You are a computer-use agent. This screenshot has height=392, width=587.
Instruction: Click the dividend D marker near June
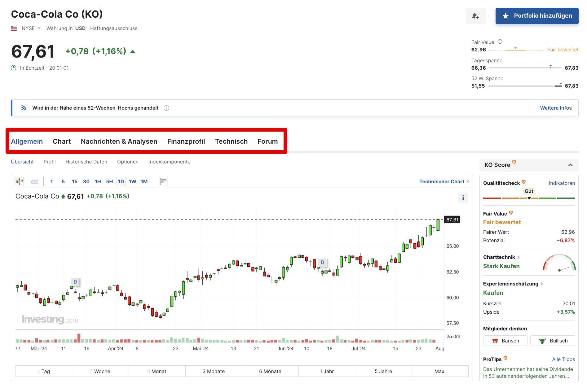pyautogui.click(x=322, y=262)
